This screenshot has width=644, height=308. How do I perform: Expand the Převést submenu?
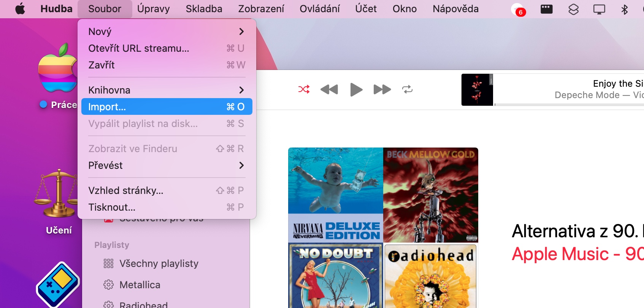point(167,165)
